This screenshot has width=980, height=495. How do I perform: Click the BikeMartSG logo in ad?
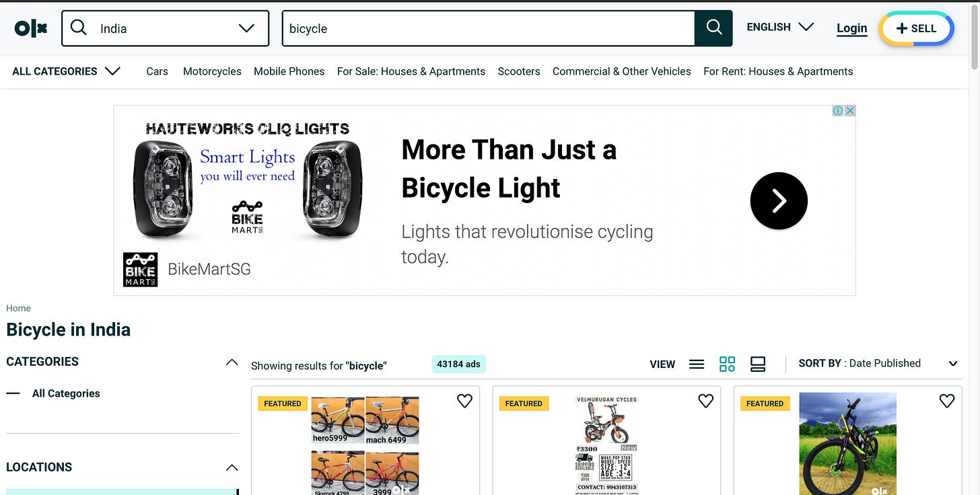[x=140, y=270]
